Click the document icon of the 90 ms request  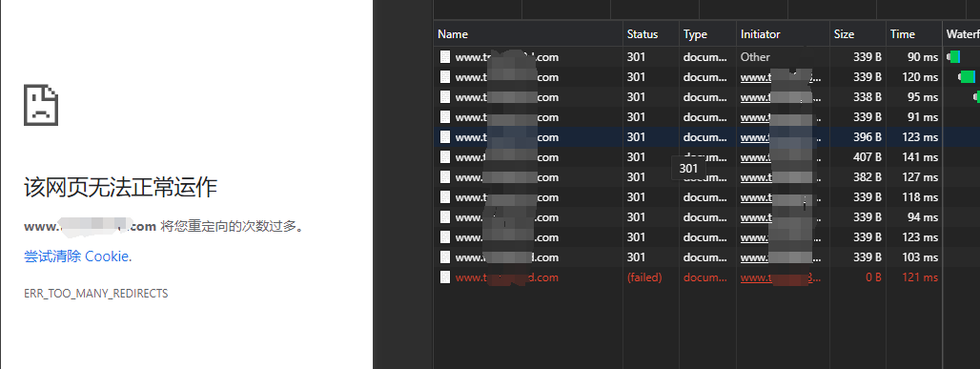click(x=445, y=57)
